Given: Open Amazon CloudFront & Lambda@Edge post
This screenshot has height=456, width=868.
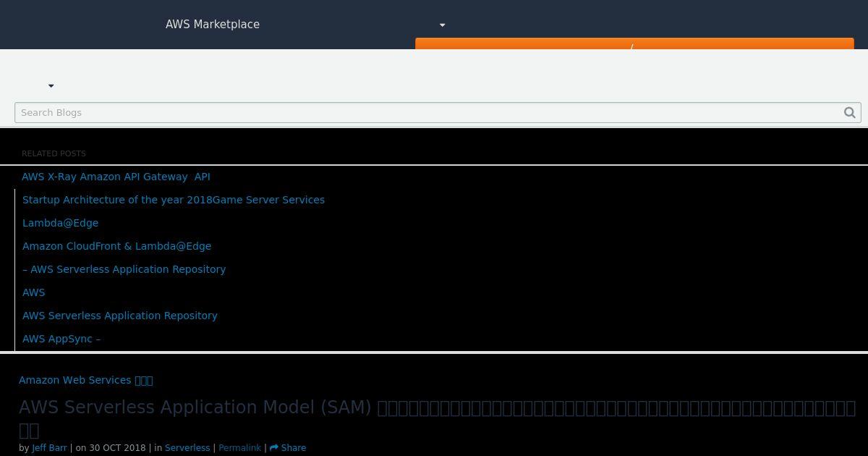Looking at the screenshot, I should pyautogui.click(x=116, y=246).
